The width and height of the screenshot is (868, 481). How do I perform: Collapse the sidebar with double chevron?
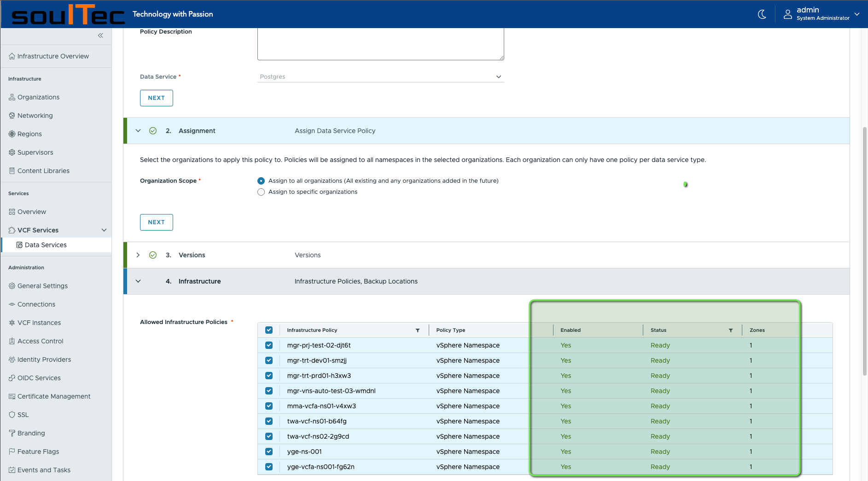click(x=100, y=35)
